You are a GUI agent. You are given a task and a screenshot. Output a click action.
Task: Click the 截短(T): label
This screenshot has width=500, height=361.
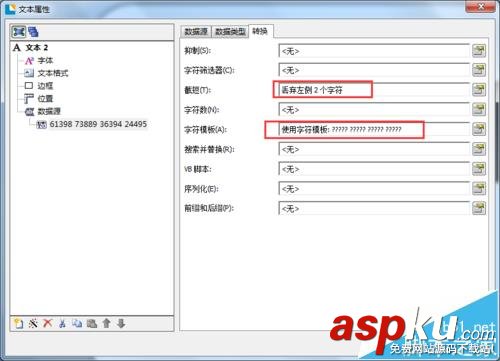click(x=197, y=90)
